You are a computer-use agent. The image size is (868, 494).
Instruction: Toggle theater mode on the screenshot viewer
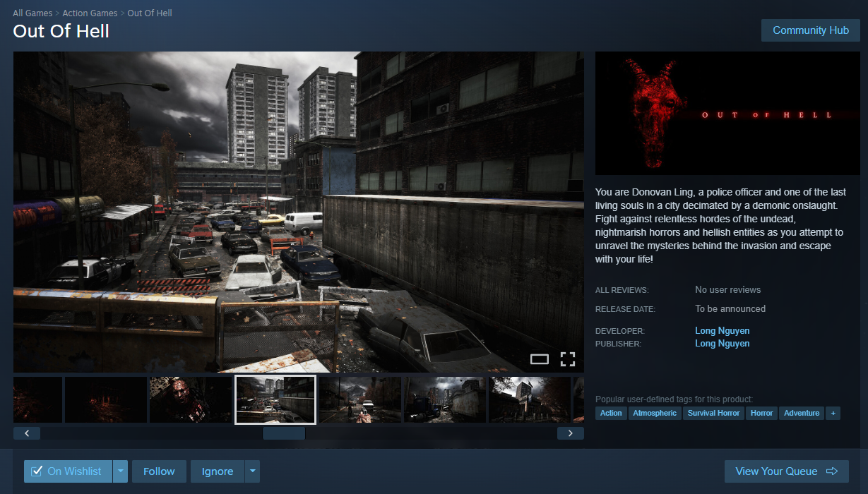tap(540, 359)
